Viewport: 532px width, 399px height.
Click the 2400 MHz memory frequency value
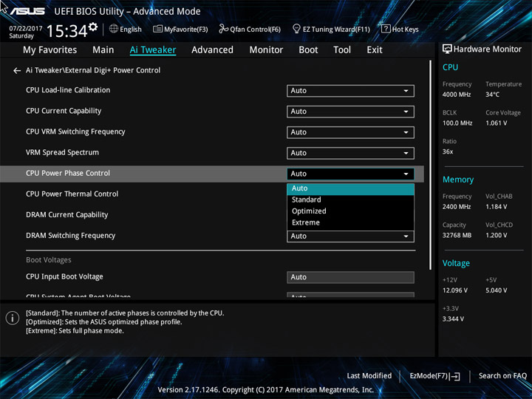pyautogui.click(x=457, y=207)
